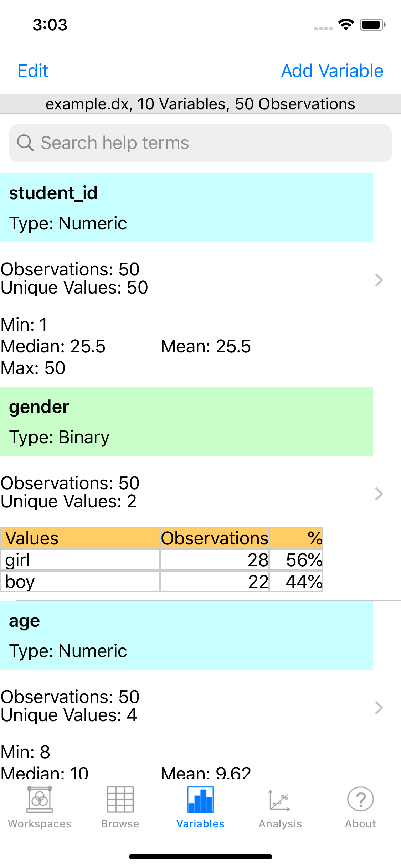This screenshot has height=868, width=401.
Task: Tap the Edit button
Action: coord(33,71)
